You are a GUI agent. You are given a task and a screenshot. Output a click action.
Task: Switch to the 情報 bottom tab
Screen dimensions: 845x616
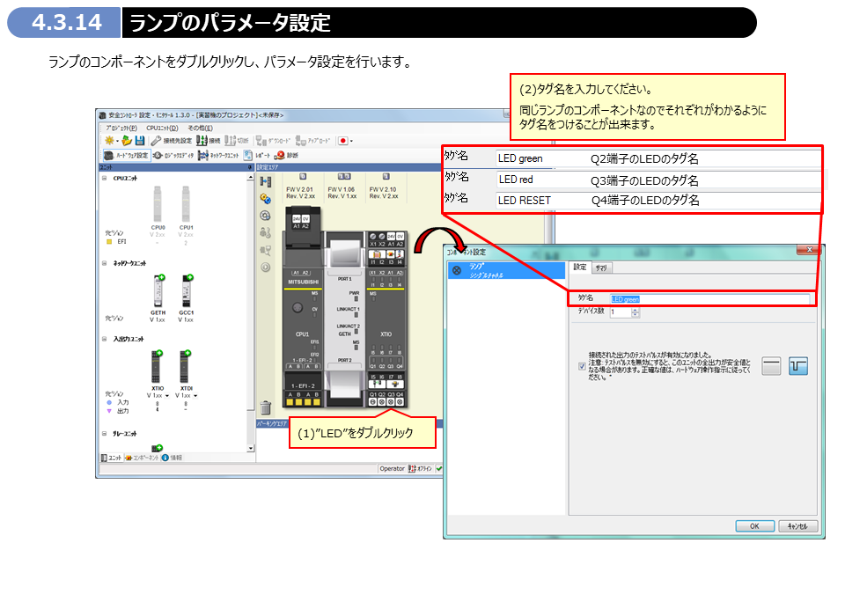tap(173, 458)
